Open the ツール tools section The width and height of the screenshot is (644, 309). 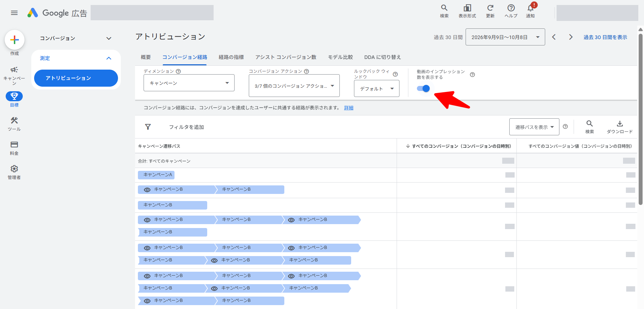click(x=14, y=124)
